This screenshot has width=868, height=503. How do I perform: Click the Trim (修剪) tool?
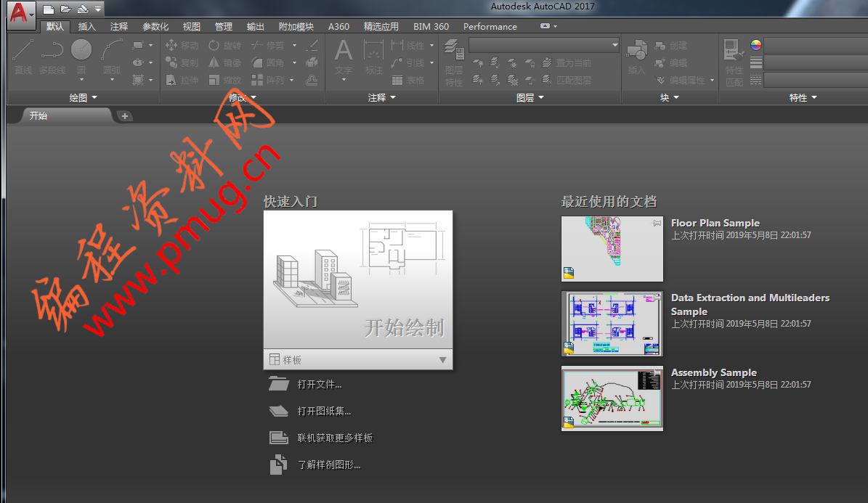(267, 46)
